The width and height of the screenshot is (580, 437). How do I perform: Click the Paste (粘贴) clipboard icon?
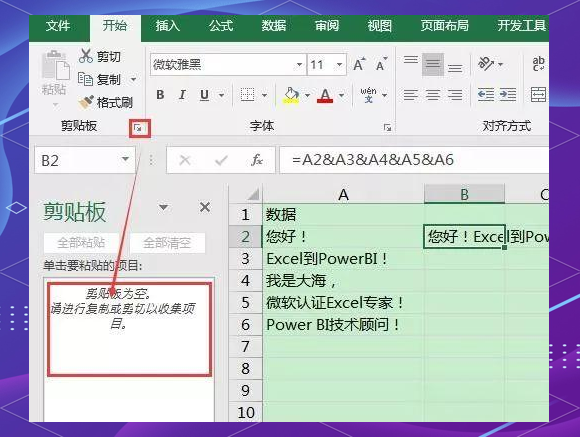click(x=55, y=65)
